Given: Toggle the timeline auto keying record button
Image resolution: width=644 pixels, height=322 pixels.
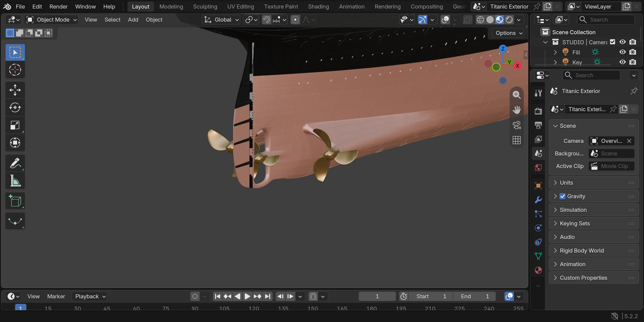Looking at the screenshot, I should pyautogui.click(x=195, y=296).
